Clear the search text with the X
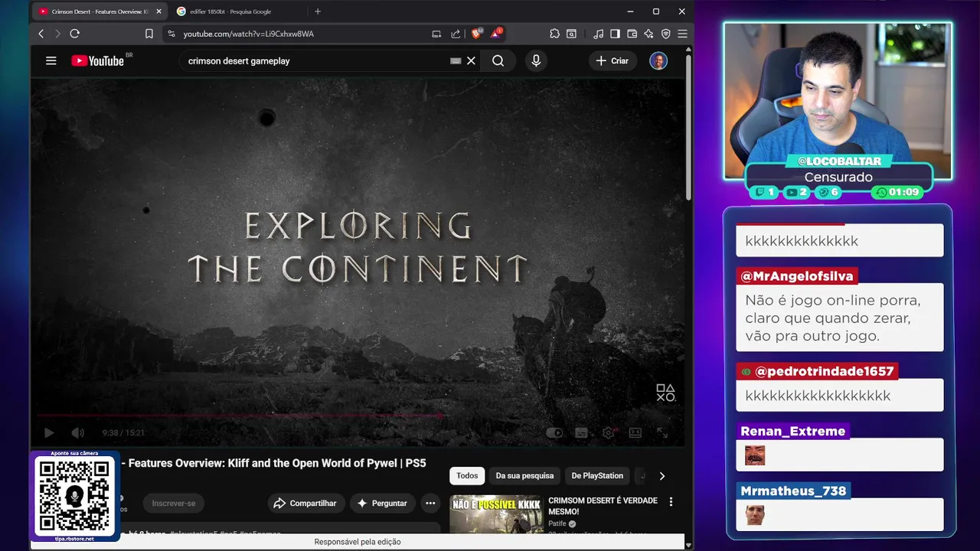This screenshot has height=551, width=980. pos(471,60)
